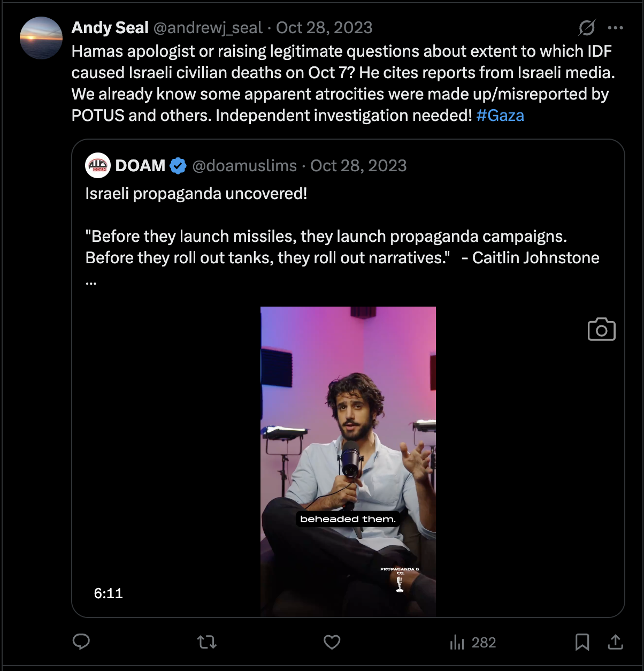Expand the truncated quoted tweet ellipsis
The image size is (644, 671).
(x=91, y=281)
